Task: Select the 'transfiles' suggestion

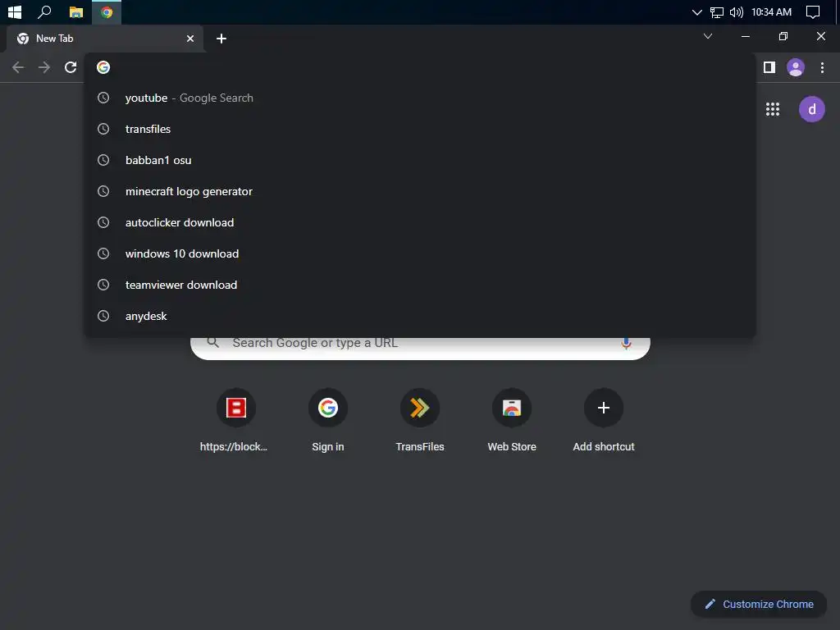Action: click(x=420, y=129)
